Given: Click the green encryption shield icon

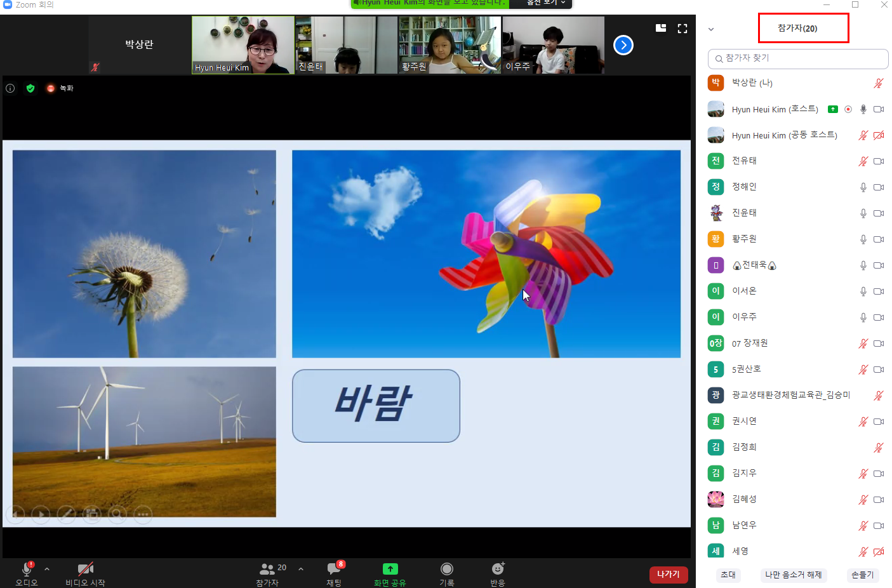Looking at the screenshot, I should (30, 88).
